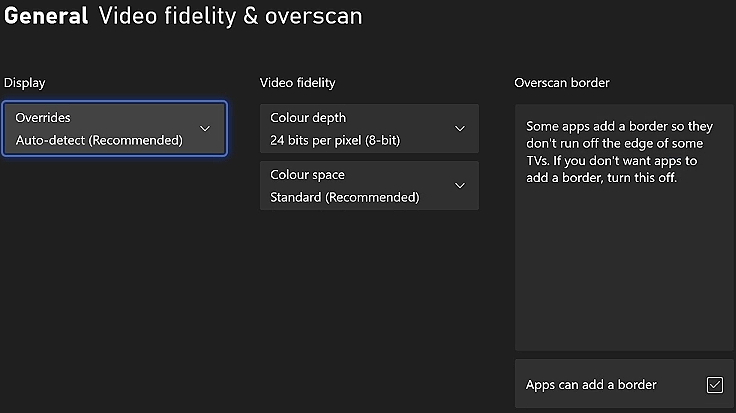Click the Display section label
736x413 pixels.
(x=24, y=83)
